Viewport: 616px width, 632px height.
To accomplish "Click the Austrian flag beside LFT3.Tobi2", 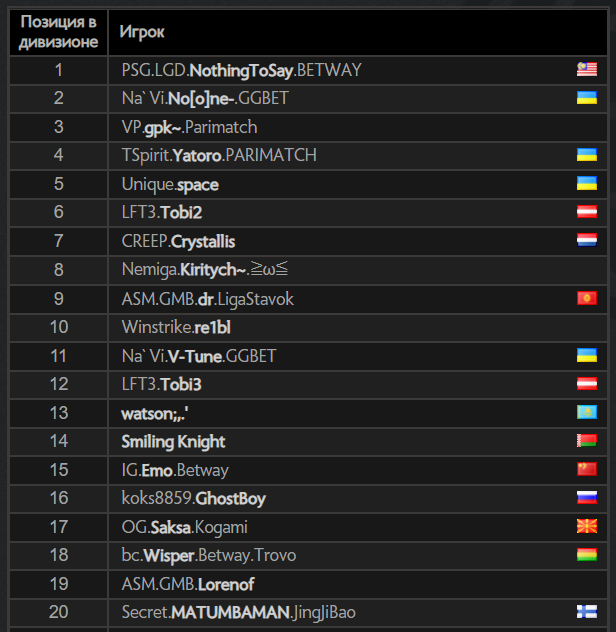I will click(x=587, y=212).
